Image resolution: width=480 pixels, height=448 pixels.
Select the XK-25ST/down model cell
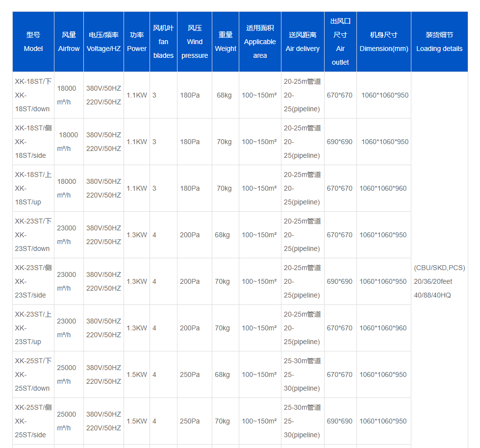tap(33, 374)
